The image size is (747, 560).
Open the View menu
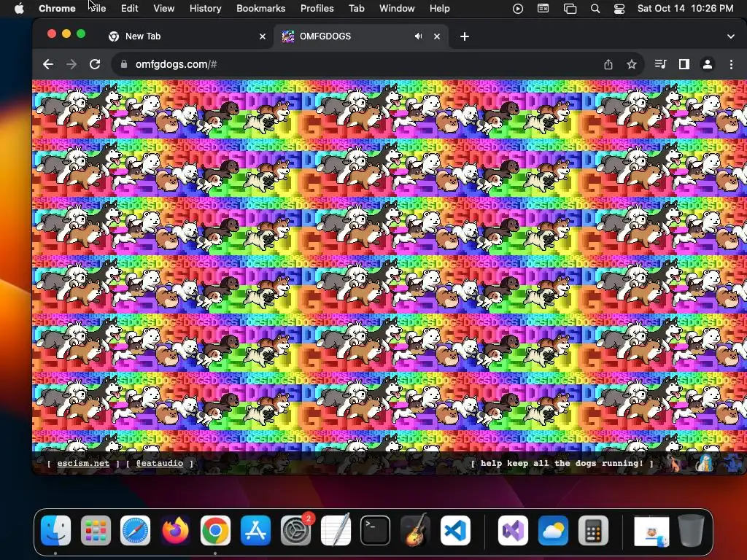click(164, 8)
